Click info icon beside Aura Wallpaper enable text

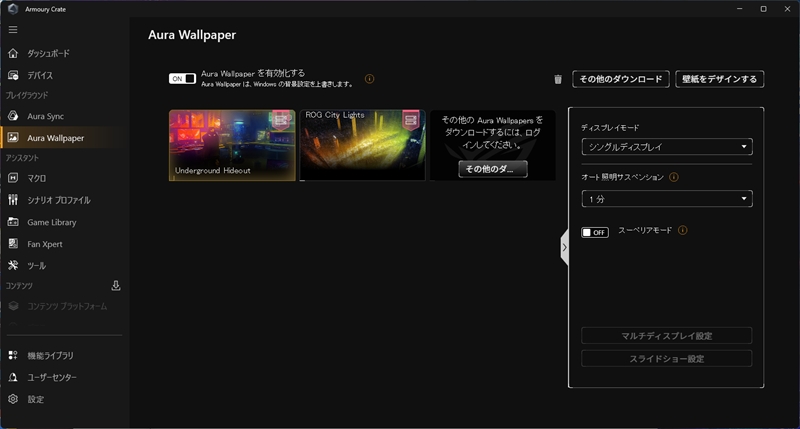point(369,78)
